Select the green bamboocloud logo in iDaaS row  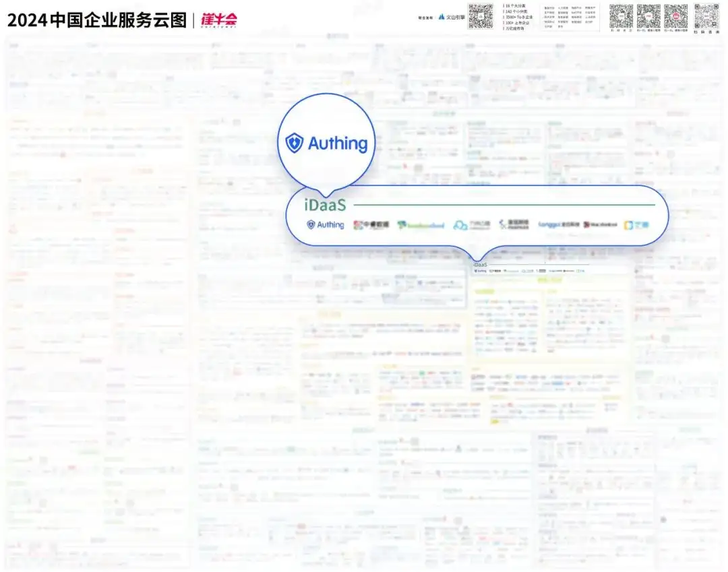[421, 226]
